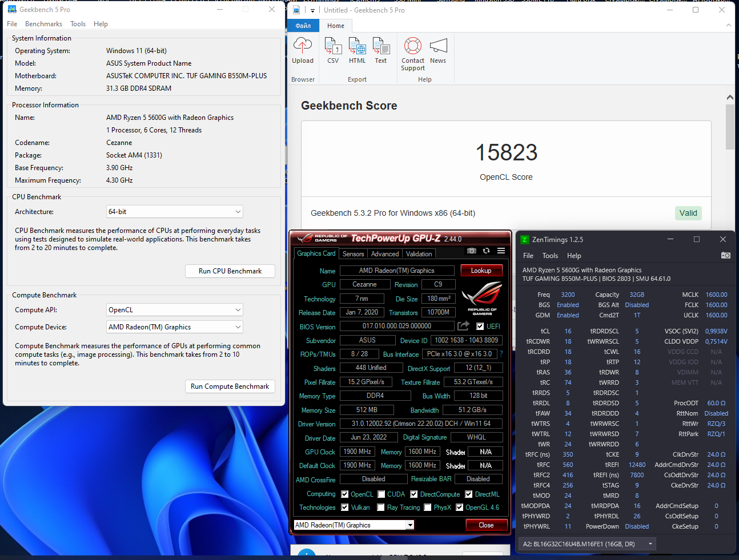Click the save icon in the Untitled window's title bar
Viewport: 739px width, 560px height.
[297, 10]
